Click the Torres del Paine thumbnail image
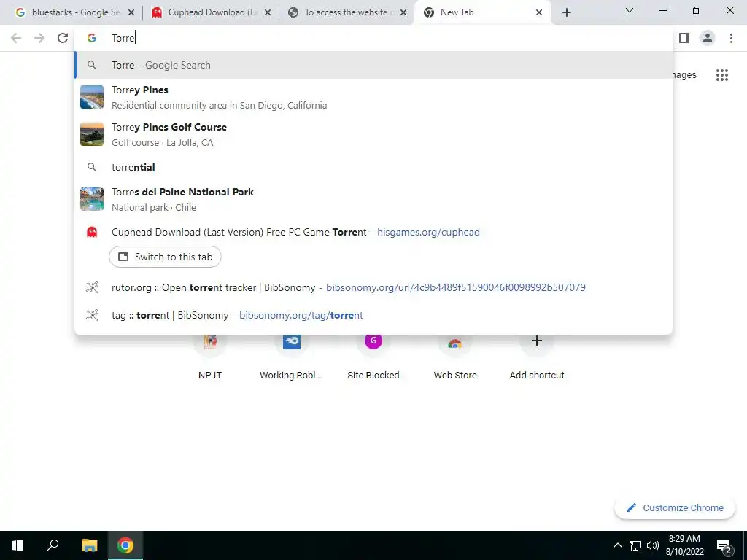Image resolution: width=747 pixels, height=560 pixels. 92,199
